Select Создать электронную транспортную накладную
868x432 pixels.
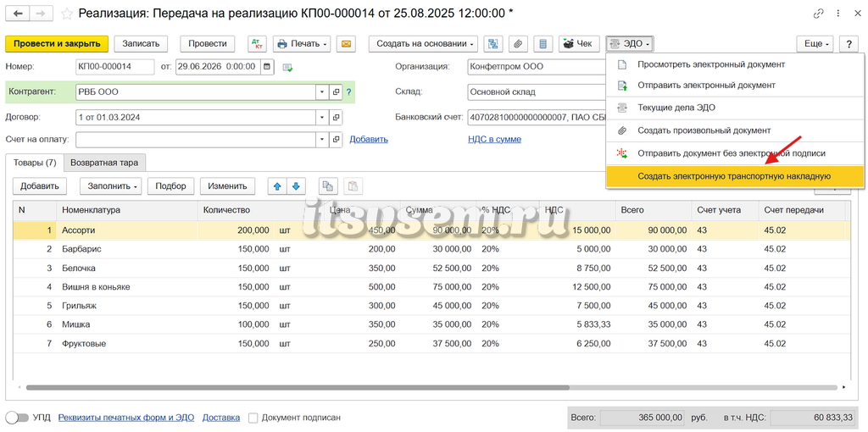point(735,177)
